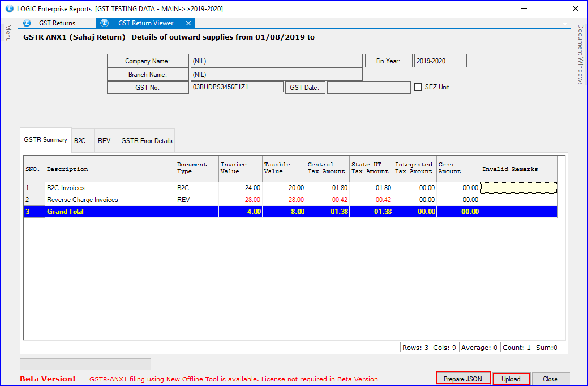Expand the Document Windows side panel

(580, 54)
